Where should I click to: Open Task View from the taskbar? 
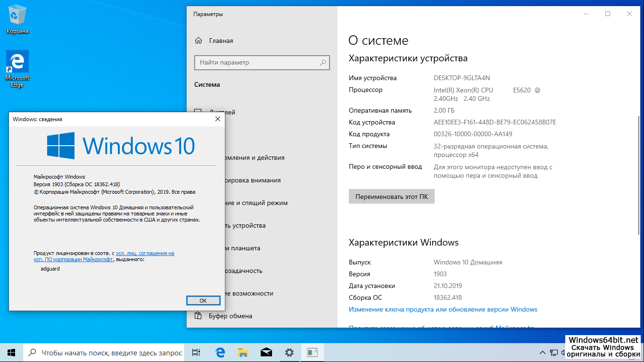[x=196, y=352]
